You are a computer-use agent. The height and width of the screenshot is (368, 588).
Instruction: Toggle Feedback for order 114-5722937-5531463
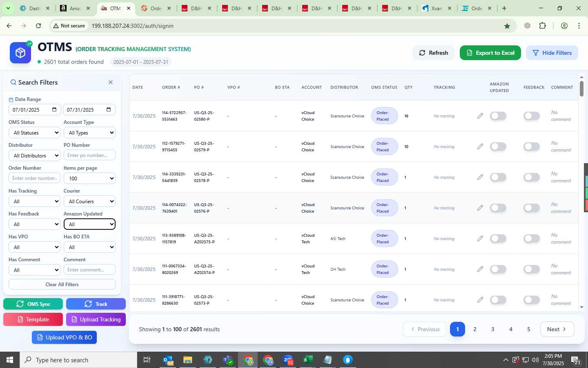532,116
